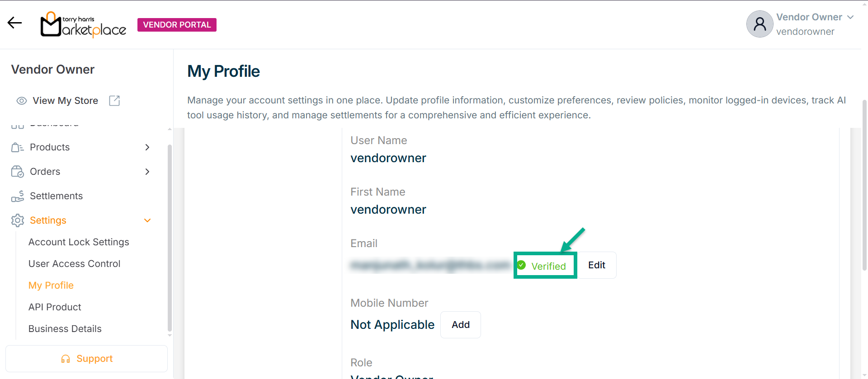Expand the Orders submenu chevron
Image resolution: width=868 pixels, height=379 pixels.
147,172
